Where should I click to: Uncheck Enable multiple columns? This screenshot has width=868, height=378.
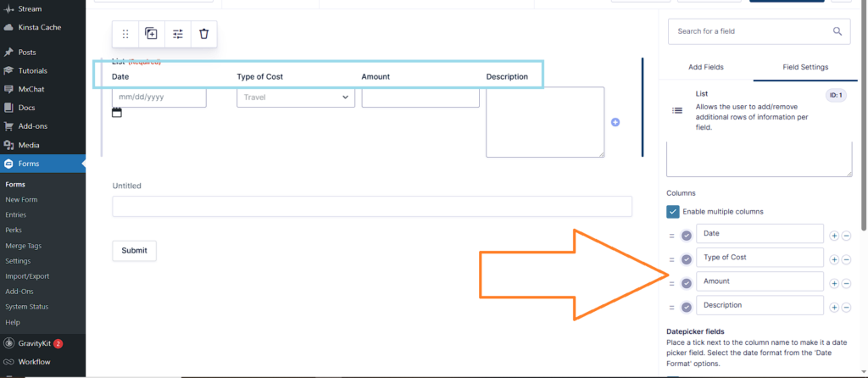click(x=673, y=212)
